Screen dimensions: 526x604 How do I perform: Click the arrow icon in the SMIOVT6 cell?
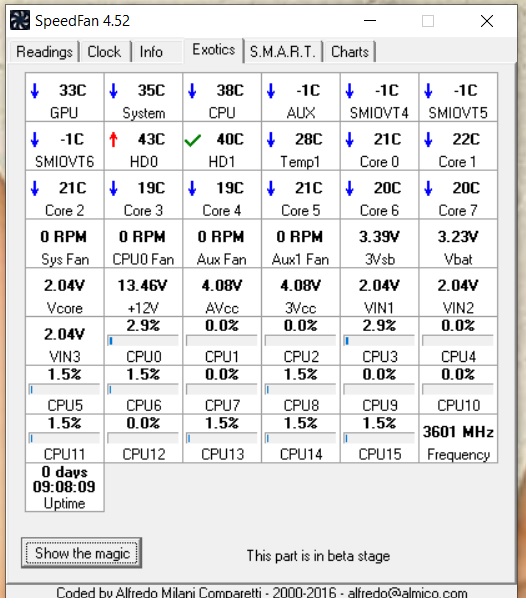click(x=35, y=139)
